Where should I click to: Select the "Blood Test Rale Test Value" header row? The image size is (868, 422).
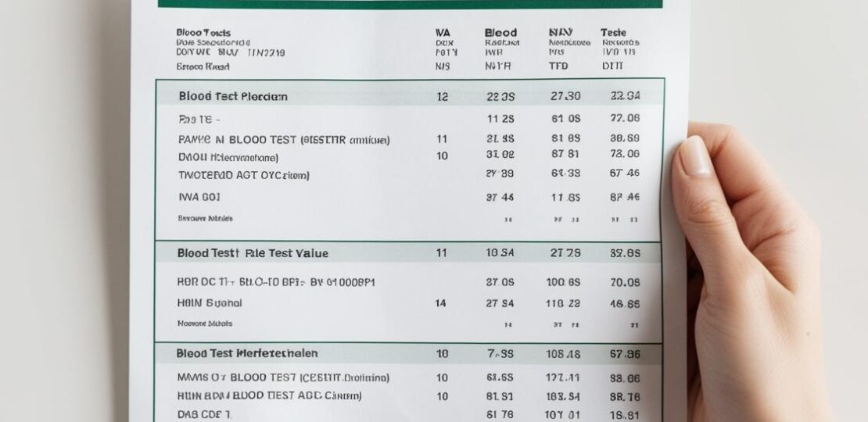point(408,252)
